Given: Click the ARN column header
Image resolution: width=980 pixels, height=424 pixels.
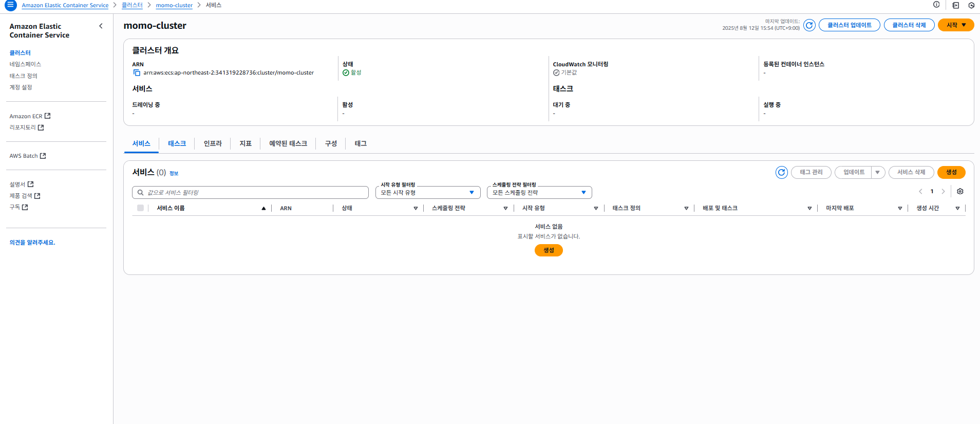Looking at the screenshot, I should [286, 208].
